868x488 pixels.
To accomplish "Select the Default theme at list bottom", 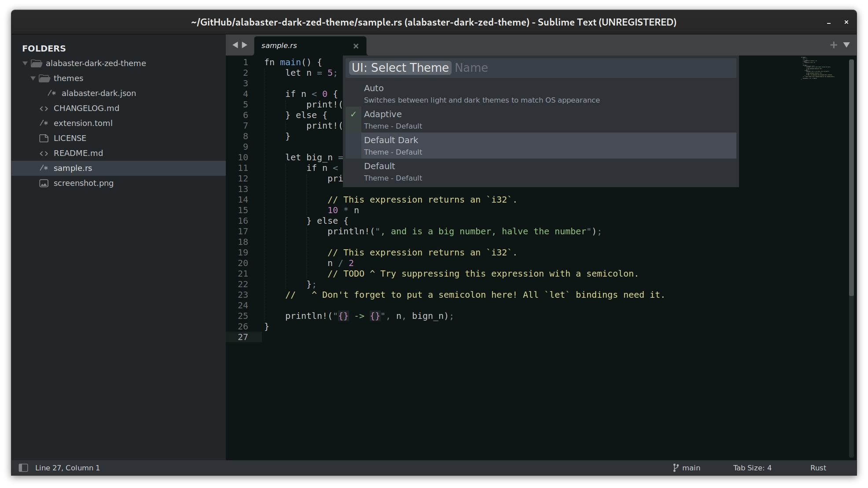I will pos(379,166).
